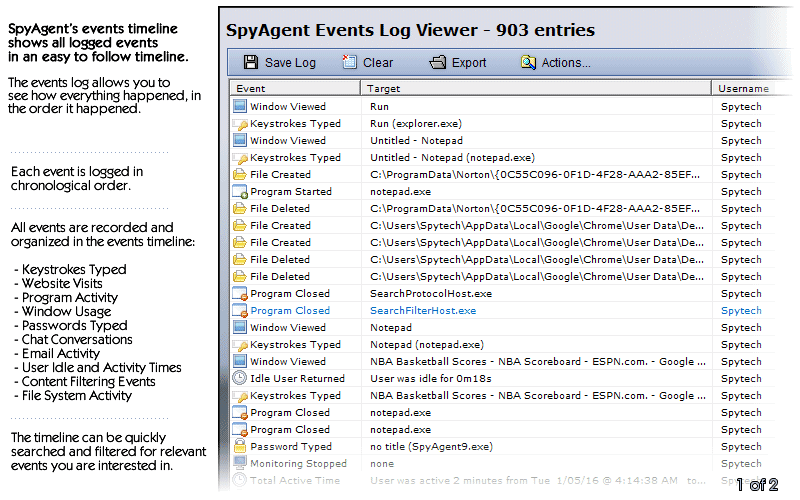The height and width of the screenshot is (500, 800).
Task: Select 'User was idle for 0m18s' cell
Action: [x=431, y=379]
